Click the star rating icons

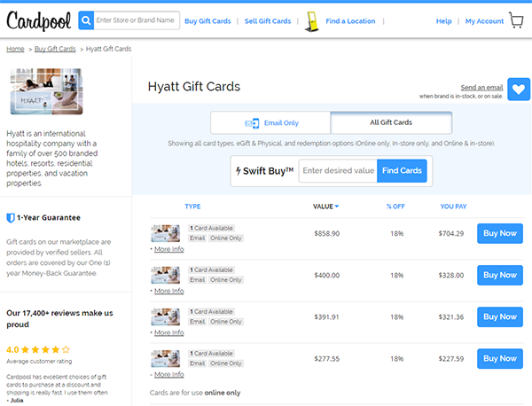tap(45, 349)
